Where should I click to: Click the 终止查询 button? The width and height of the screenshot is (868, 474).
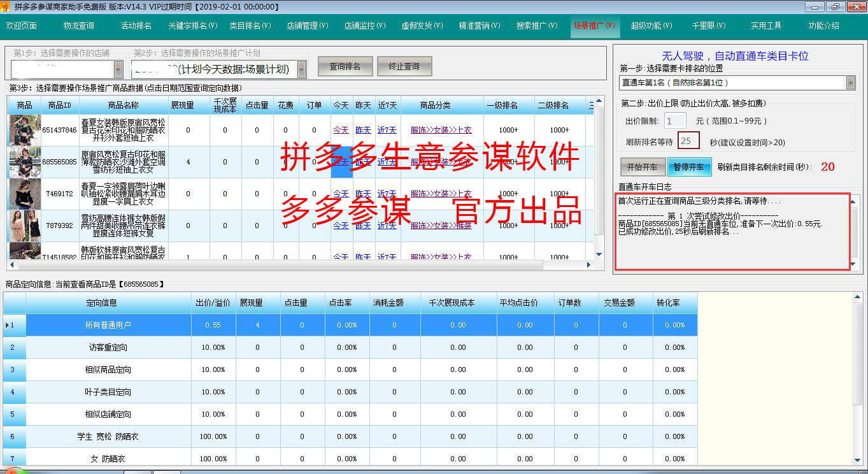[x=404, y=66]
